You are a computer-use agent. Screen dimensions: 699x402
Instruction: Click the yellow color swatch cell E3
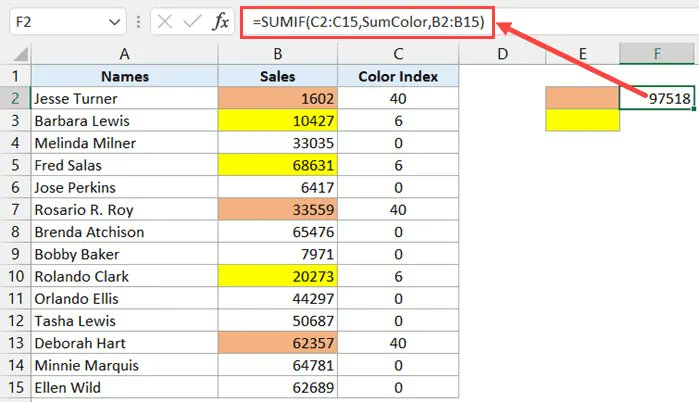pos(582,120)
